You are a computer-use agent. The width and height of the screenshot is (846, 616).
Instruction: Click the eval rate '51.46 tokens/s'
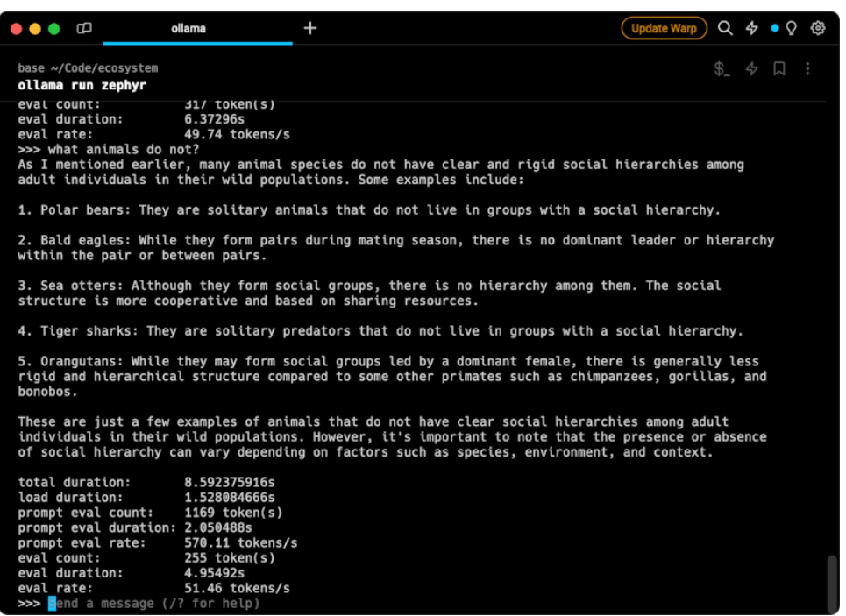coord(237,588)
